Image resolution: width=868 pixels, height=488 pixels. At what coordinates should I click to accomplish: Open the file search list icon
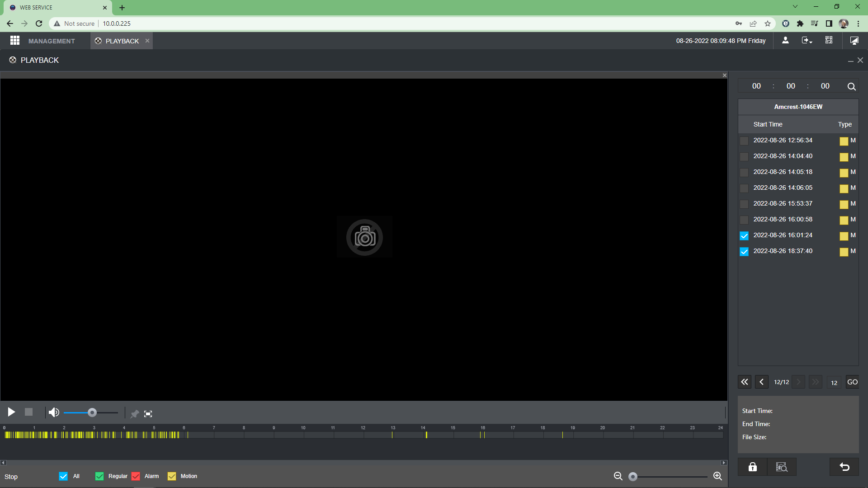coord(782,467)
